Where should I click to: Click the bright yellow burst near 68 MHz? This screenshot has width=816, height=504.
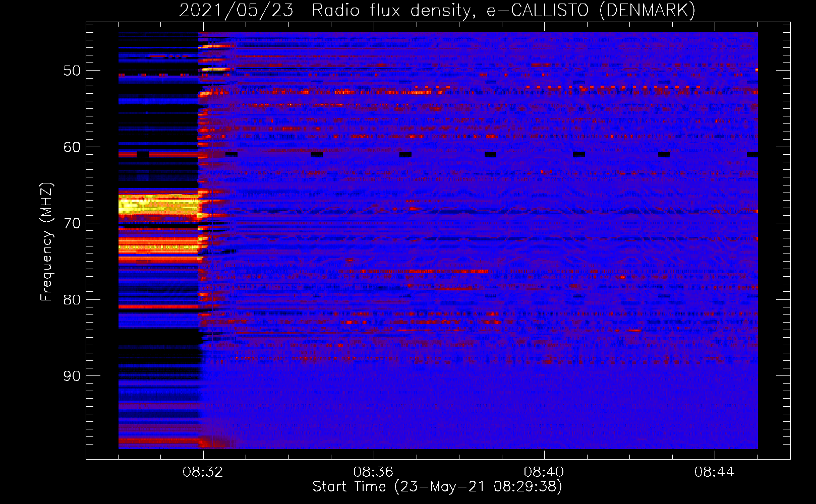159,206
